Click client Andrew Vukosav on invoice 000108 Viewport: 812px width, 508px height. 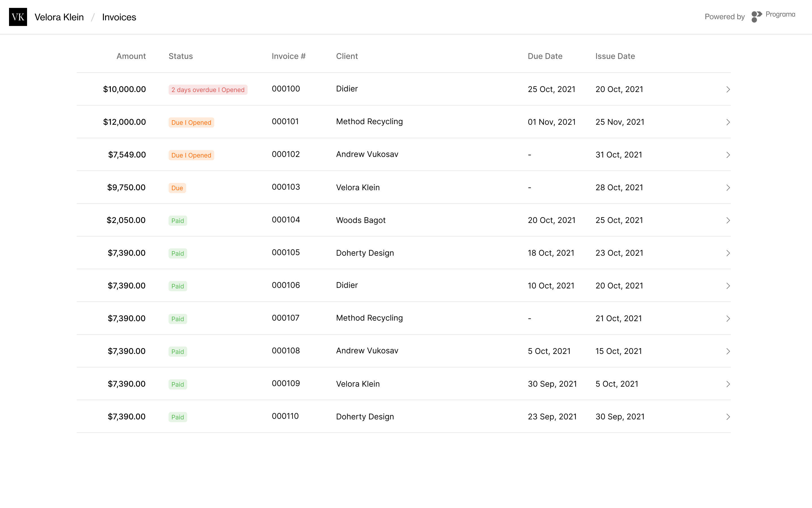(367, 351)
